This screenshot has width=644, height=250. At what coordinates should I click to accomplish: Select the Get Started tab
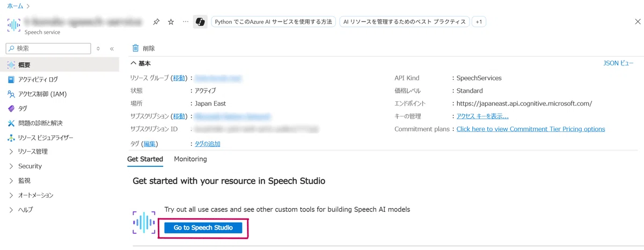coord(145,159)
